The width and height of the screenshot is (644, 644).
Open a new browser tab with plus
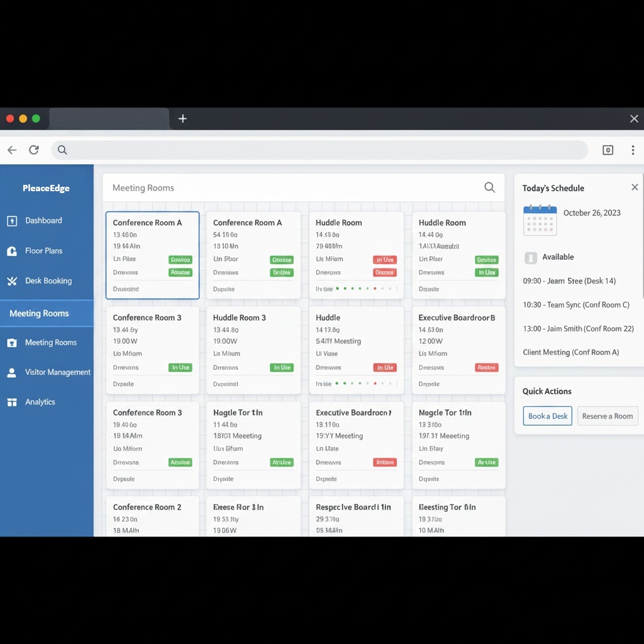182,118
